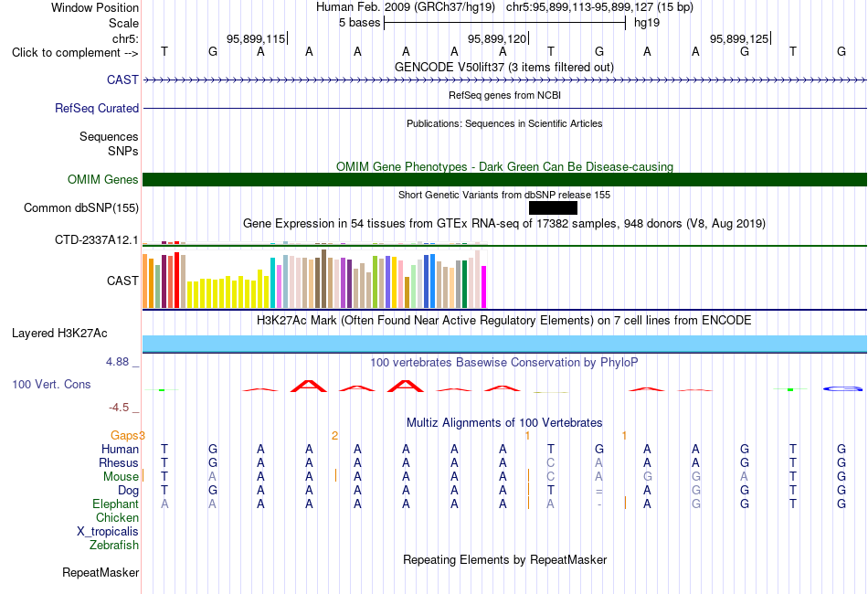
Task: Open the H3K27Ac Mark track title
Action: (504, 320)
